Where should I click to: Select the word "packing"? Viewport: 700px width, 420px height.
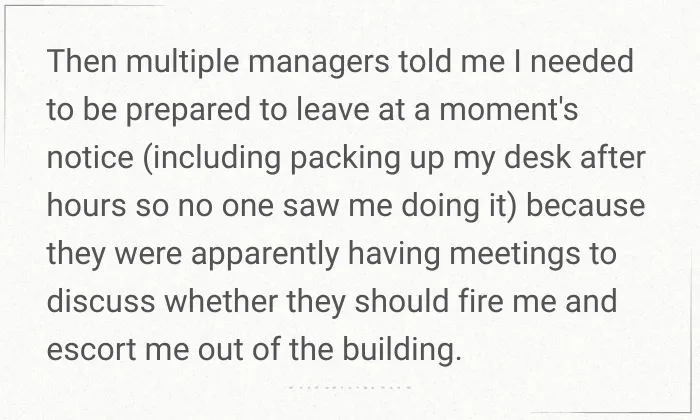click(x=345, y=160)
